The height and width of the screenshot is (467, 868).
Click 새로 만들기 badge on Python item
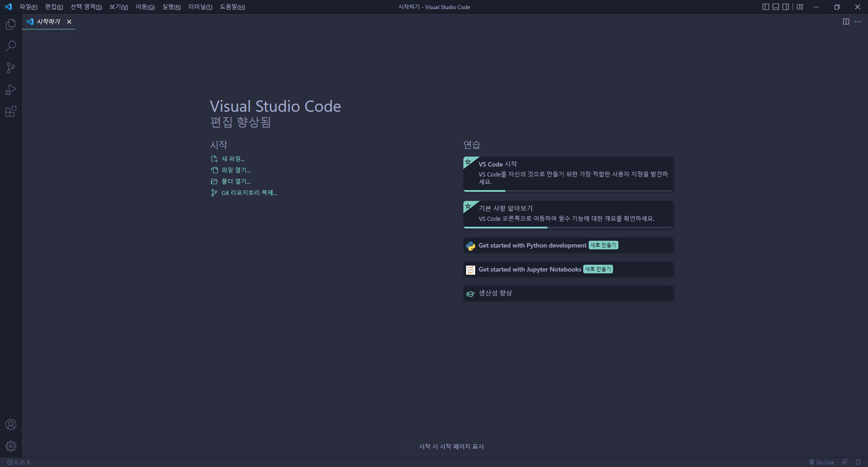[603, 245]
